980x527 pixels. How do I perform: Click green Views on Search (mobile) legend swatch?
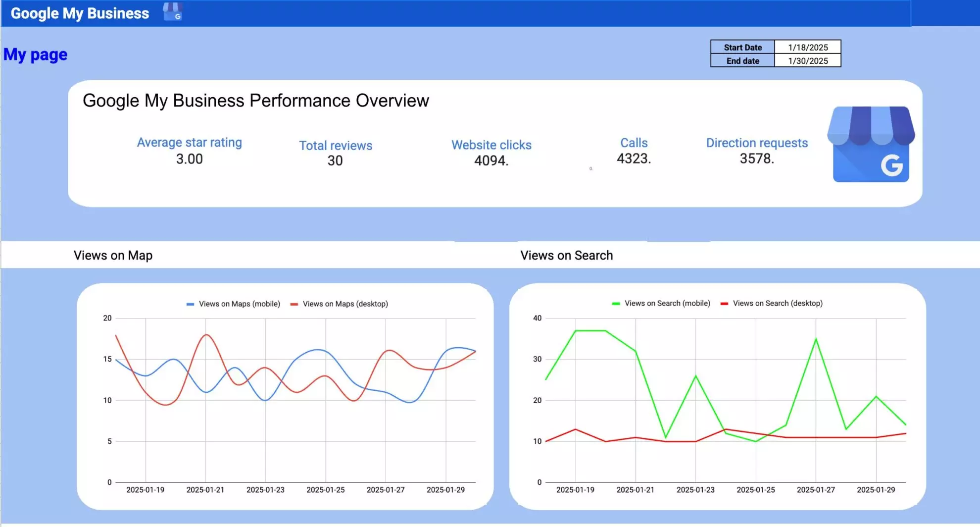616,304
